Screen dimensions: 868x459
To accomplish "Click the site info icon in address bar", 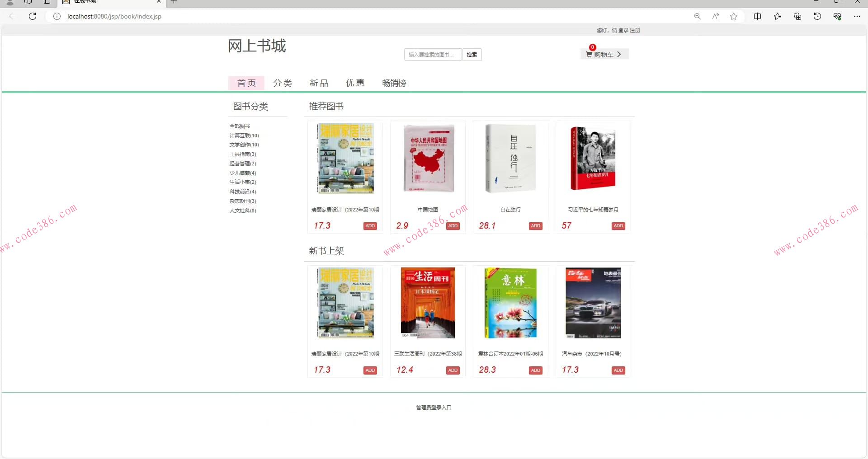I will point(57,16).
